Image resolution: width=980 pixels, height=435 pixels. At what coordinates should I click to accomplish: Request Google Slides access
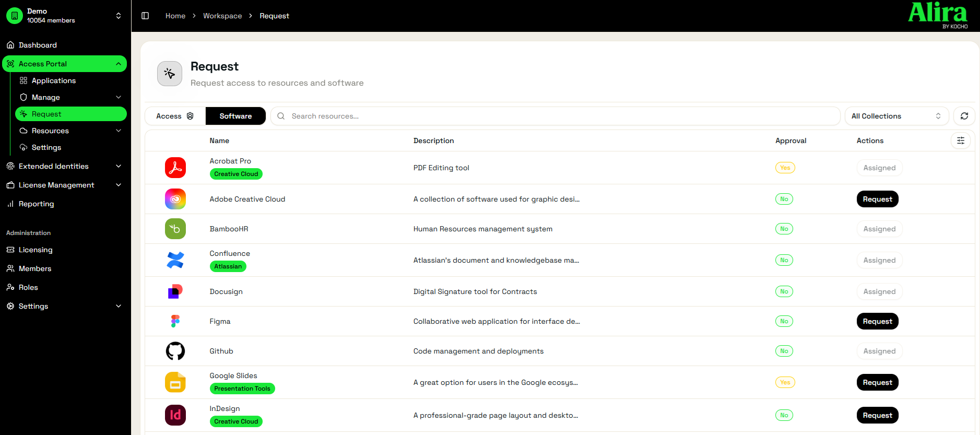(877, 382)
